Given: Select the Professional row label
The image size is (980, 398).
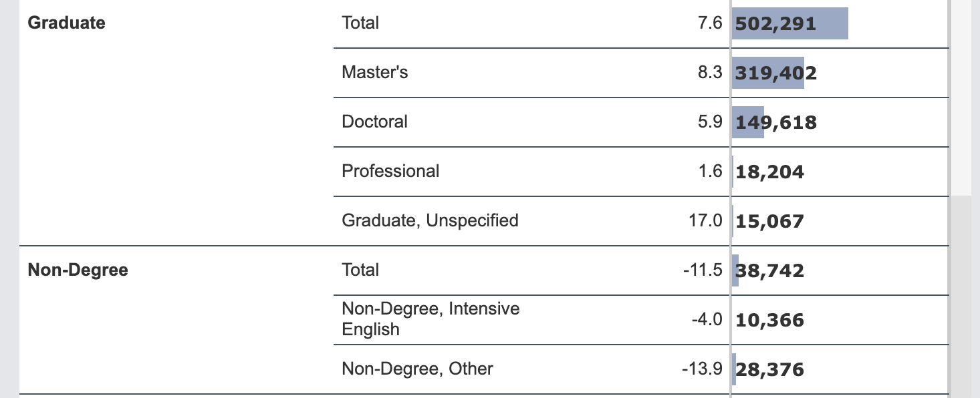Looking at the screenshot, I should click(390, 171).
